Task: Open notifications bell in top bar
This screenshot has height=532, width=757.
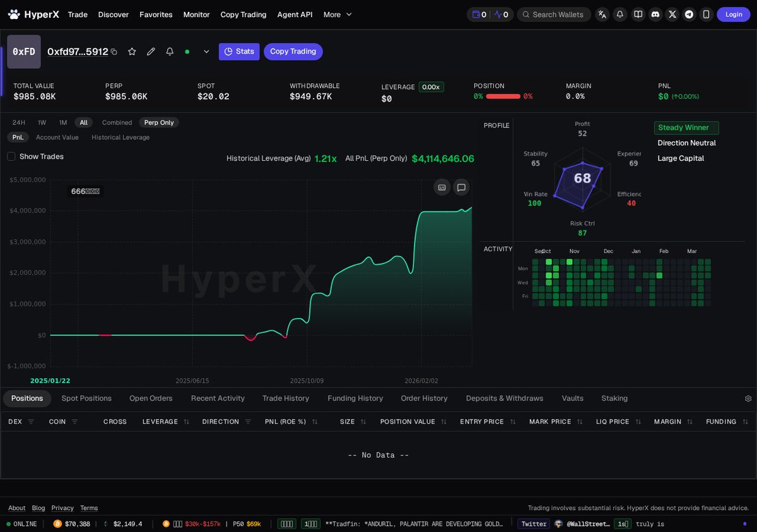Action: click(x=620, y=14)
